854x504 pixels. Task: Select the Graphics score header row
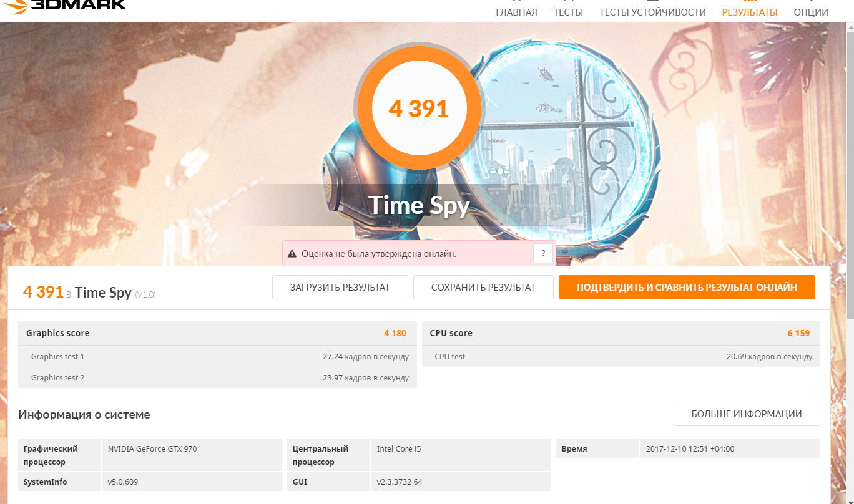[x=217, y=333]
